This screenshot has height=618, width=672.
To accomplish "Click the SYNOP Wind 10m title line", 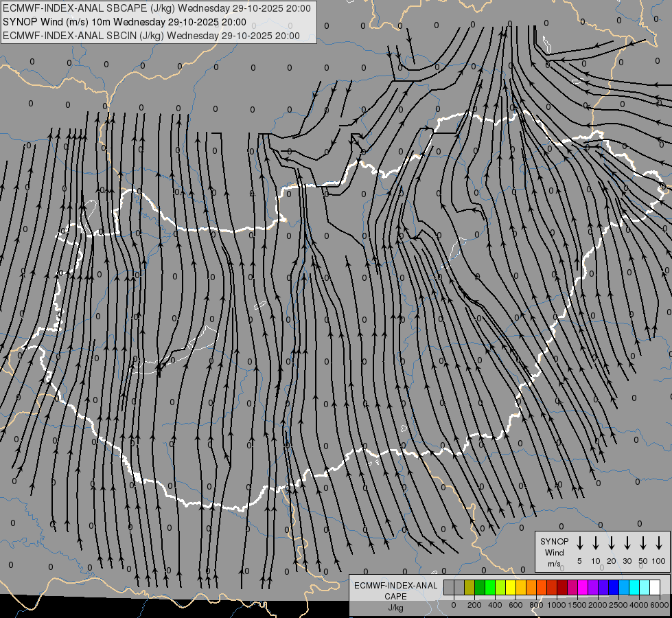I will point(124,22).
